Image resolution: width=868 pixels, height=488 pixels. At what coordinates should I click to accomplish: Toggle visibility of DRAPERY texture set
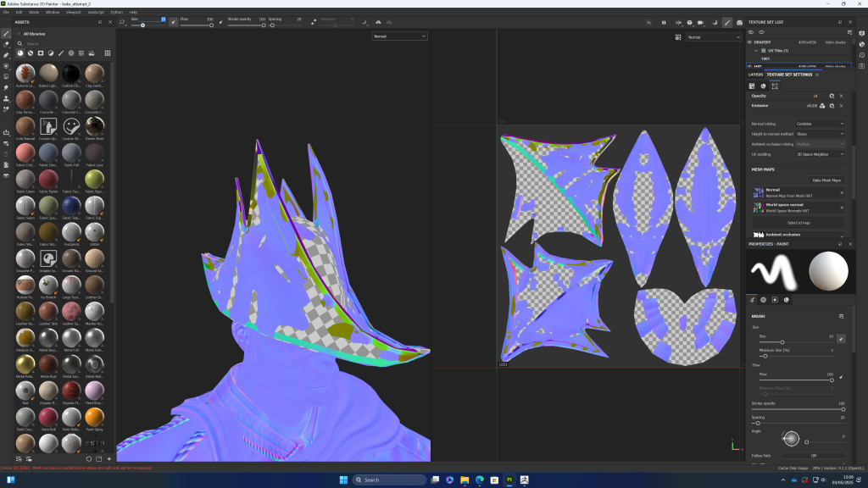point(750,42)
